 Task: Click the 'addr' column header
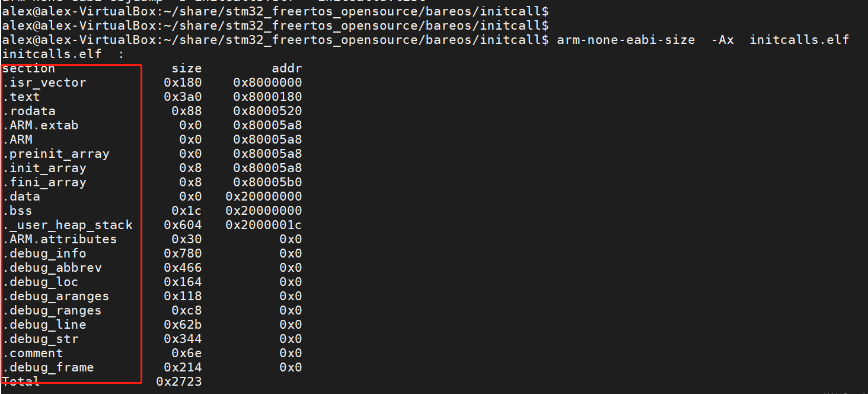point(287,68)
